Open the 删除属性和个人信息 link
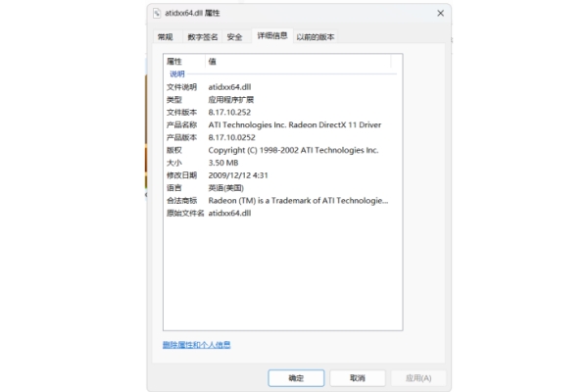The width and height of the screenshot is (588, 392). [196, 345]
